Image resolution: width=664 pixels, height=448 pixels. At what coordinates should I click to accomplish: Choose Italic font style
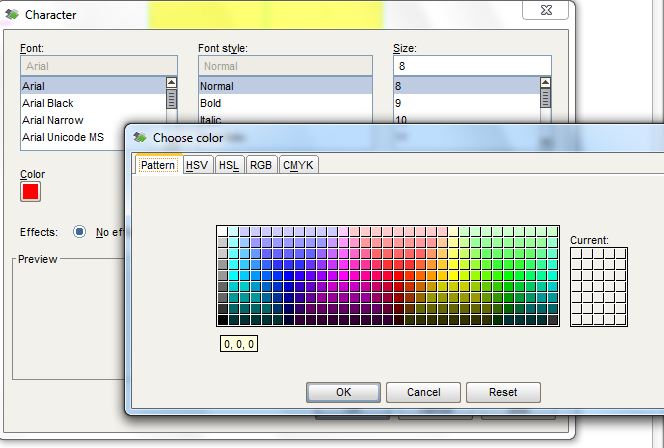(x=285, y=119)
